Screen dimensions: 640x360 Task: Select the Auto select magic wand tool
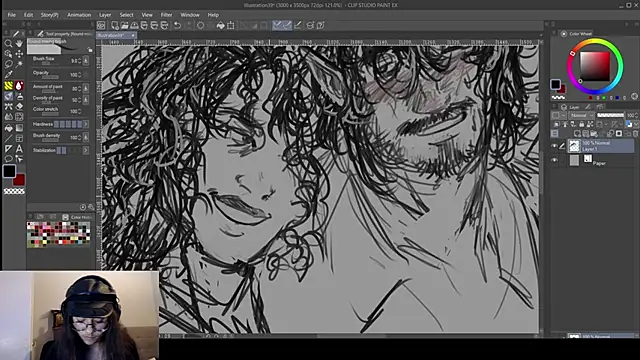click(19, 64)
